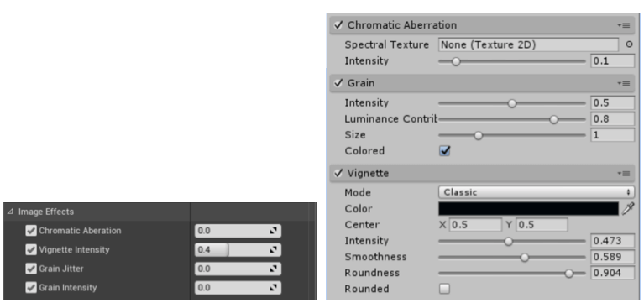Click the black Vignette Color swatch
This screenshot has width=644, height=303.
coord(528,208)
